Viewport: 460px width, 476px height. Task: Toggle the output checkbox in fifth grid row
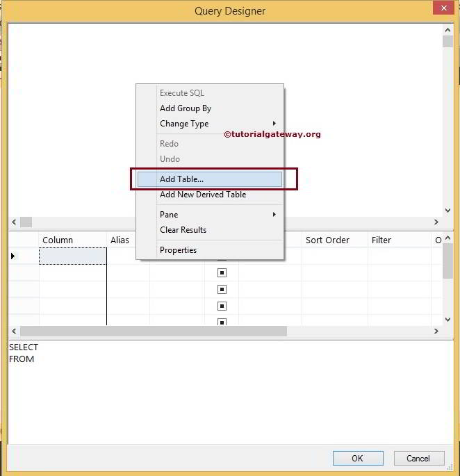pyautogui.click(x=222, y=322)
